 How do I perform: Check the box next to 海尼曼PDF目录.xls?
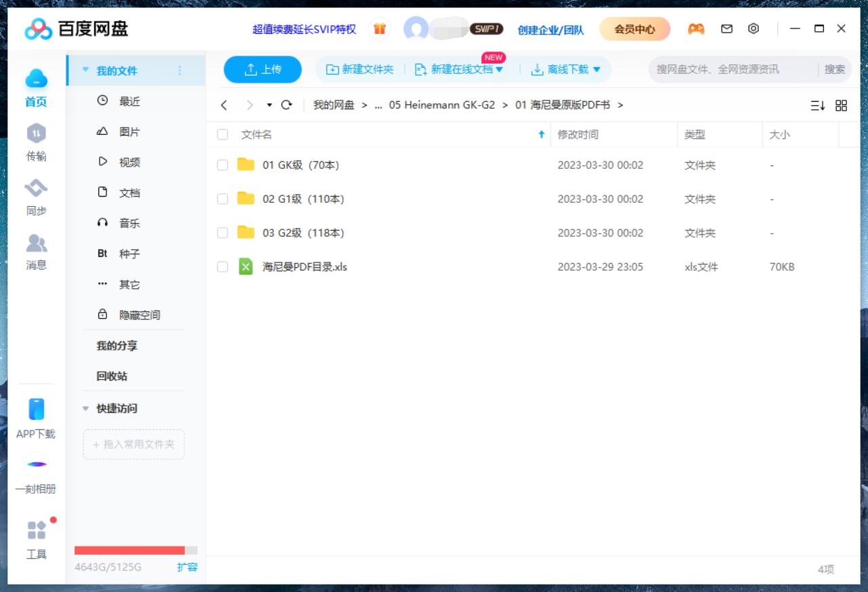222,267
